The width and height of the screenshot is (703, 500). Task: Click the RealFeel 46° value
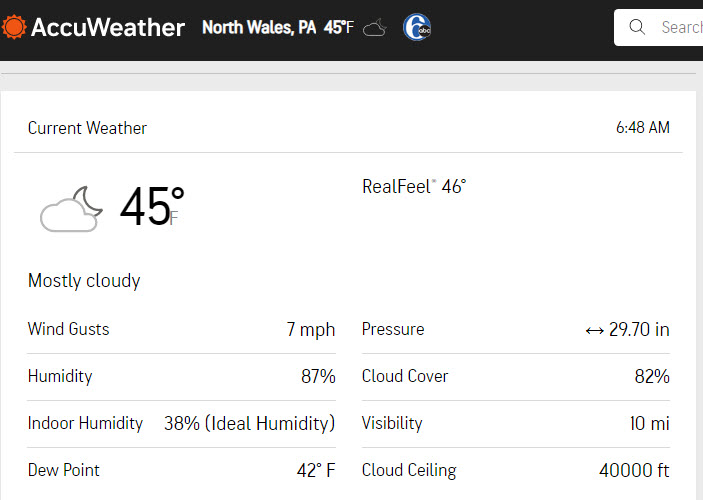(x=414, y=187)
